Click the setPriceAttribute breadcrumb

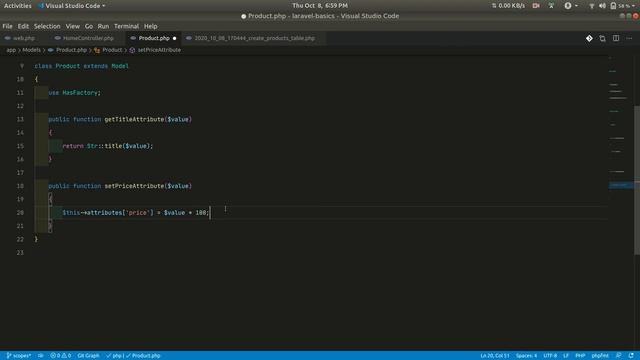point(159,50)
